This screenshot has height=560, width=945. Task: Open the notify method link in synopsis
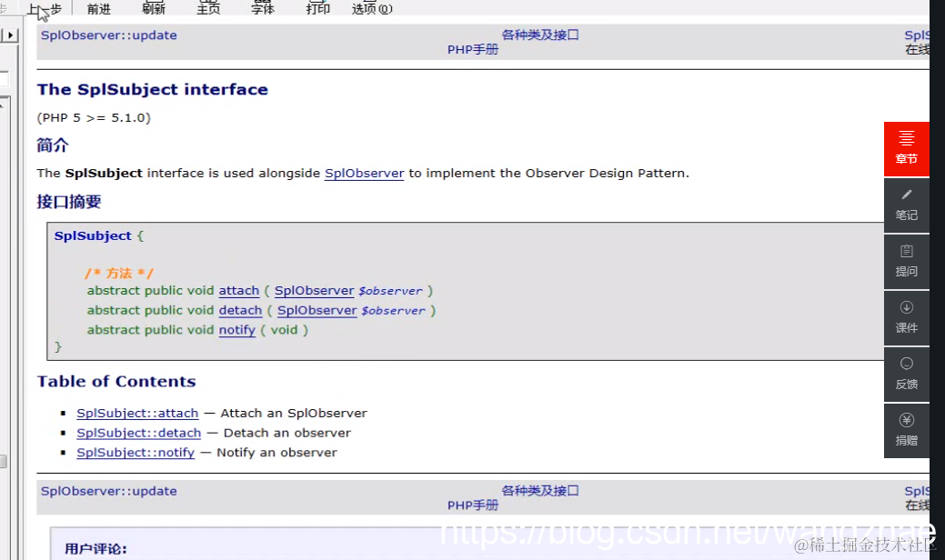[236, 331]
